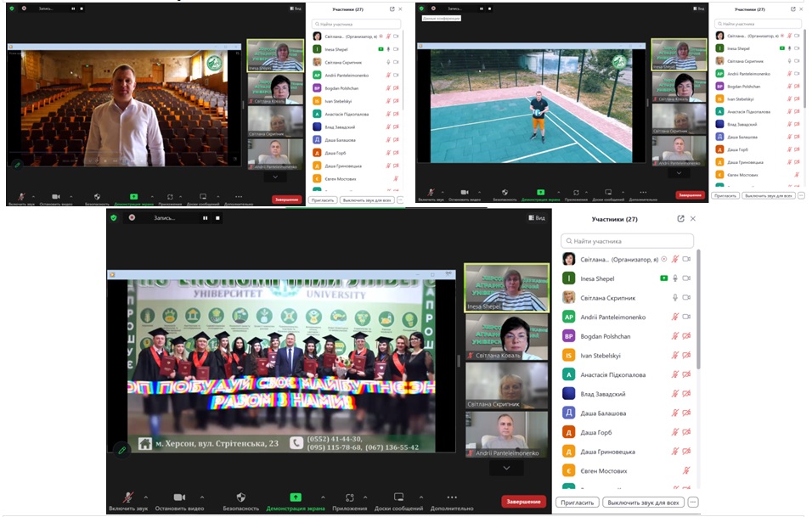Pause recording button in largest bottom window header

pyautogui.click(x=205, y=217)
